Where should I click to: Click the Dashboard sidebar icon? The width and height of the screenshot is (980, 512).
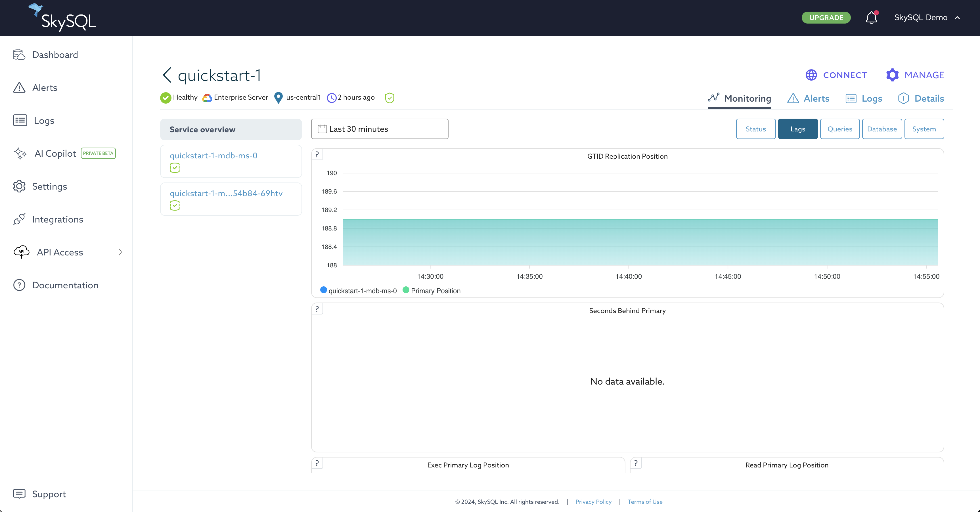[19, 55]
